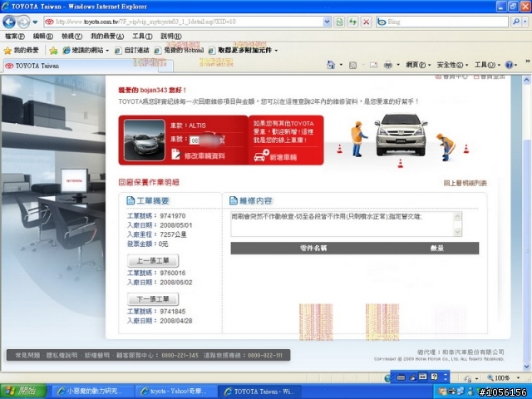Click the search magnifier button
Image resolution: width=532 pixels, height=399 pixels.
(515, 22)
